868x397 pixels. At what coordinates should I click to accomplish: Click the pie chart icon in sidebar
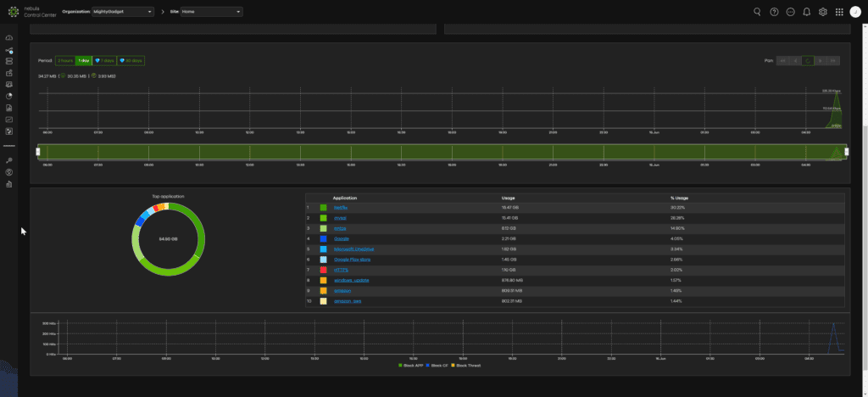click(x=9, y=97)
